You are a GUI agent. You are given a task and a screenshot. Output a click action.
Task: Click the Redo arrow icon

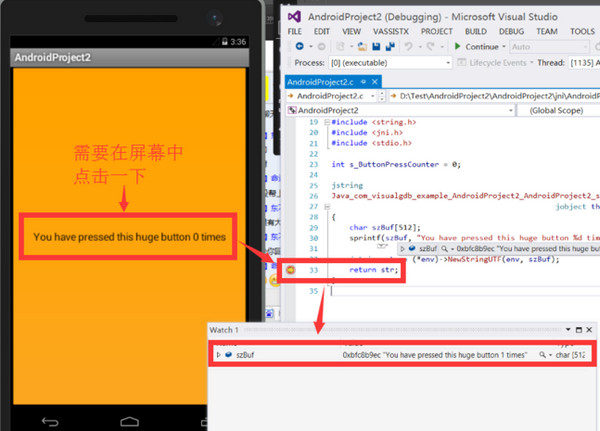tap(431, 47)
